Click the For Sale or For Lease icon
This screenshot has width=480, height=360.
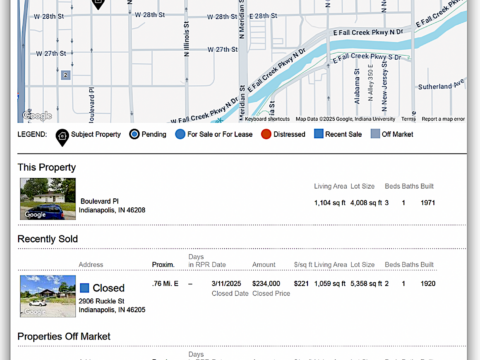pyautogui.click(x=180, y=134)
